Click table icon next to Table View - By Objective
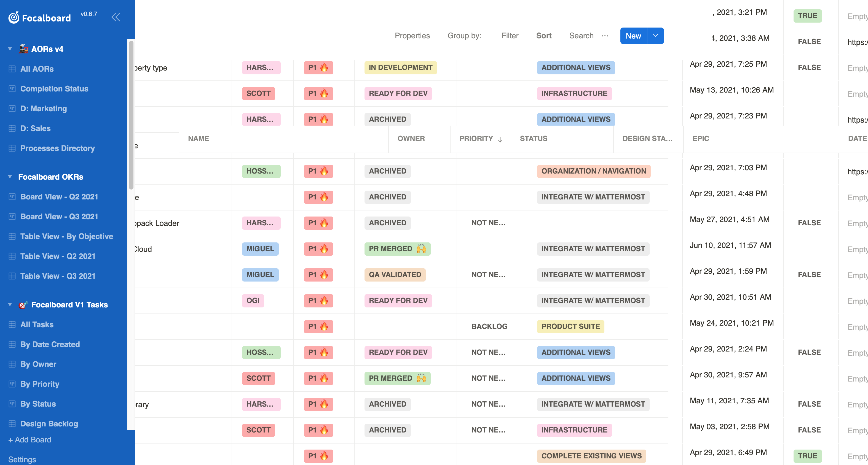Viewport: 868px width, 465px height. (12, 237)
